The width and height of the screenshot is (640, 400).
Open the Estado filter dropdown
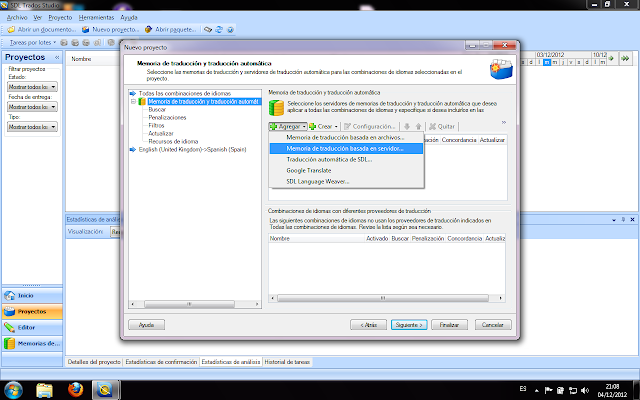coord(32,87)
